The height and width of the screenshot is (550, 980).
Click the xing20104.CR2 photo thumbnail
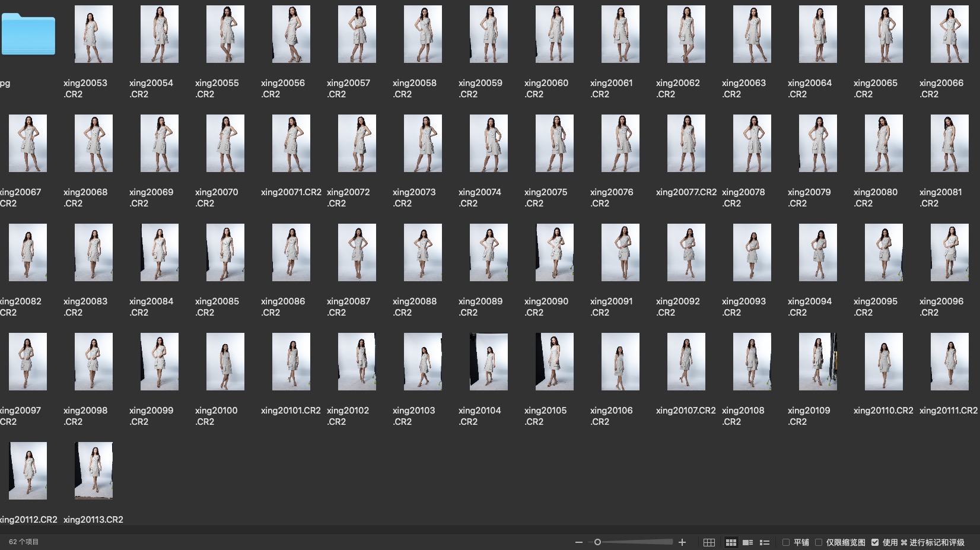tap(488, 361)
